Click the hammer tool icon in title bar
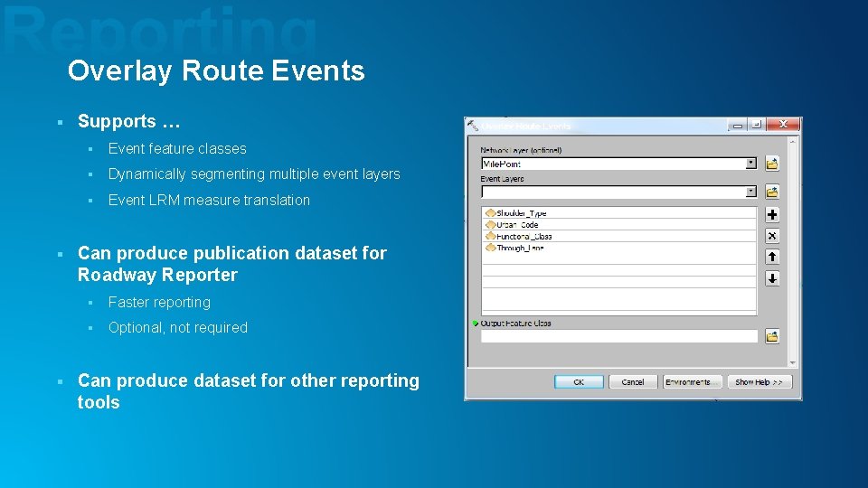Image resolution: width=868 pixels, height=488 pixels. [472, 126]
